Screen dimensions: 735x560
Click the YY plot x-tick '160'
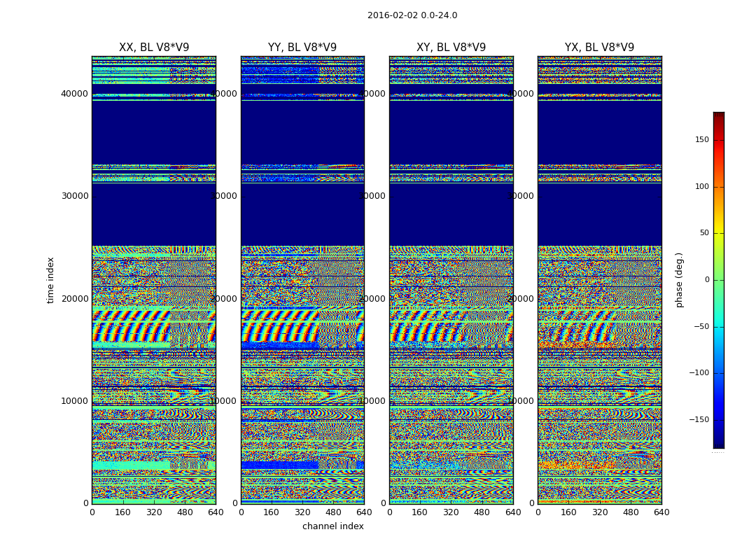(x=272, y=512)
